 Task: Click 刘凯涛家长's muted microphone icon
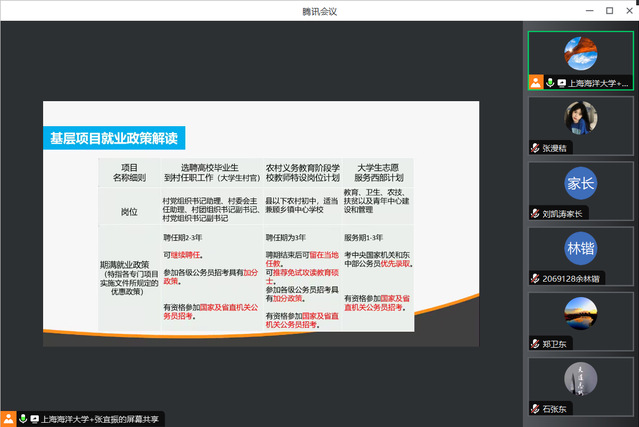coord(536,213)
